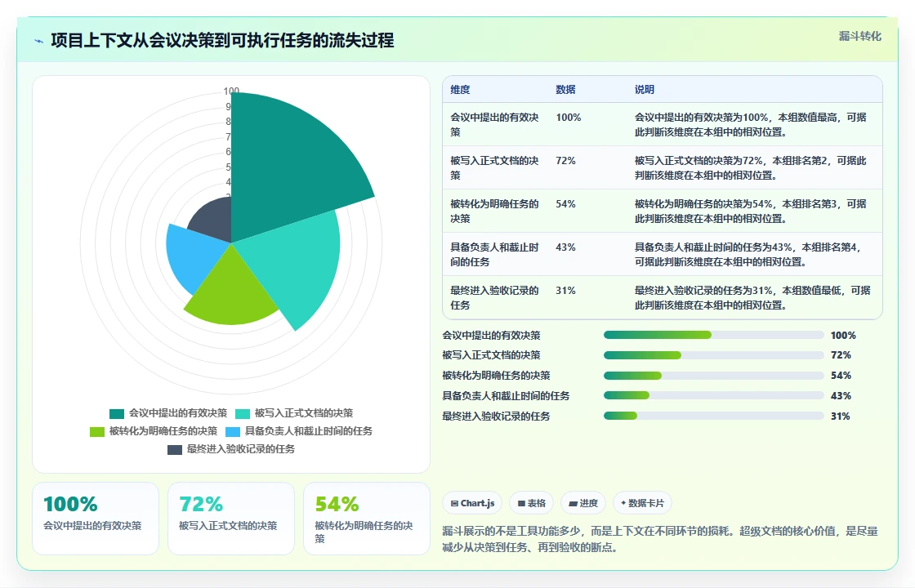Click table cell 被写入正式文档的决策
The width and height of the screenshot is (915, 588).
(495, 167)
